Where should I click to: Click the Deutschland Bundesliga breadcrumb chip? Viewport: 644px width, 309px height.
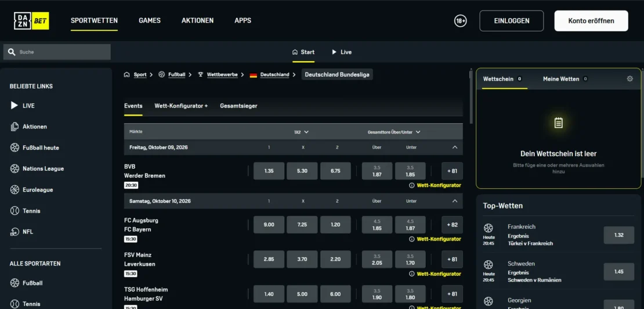(337, 75)
